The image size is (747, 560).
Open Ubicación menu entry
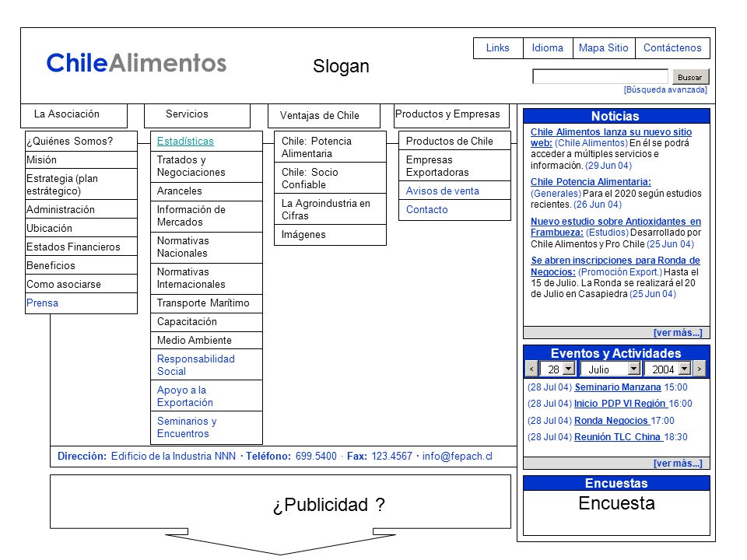point(82,228)
